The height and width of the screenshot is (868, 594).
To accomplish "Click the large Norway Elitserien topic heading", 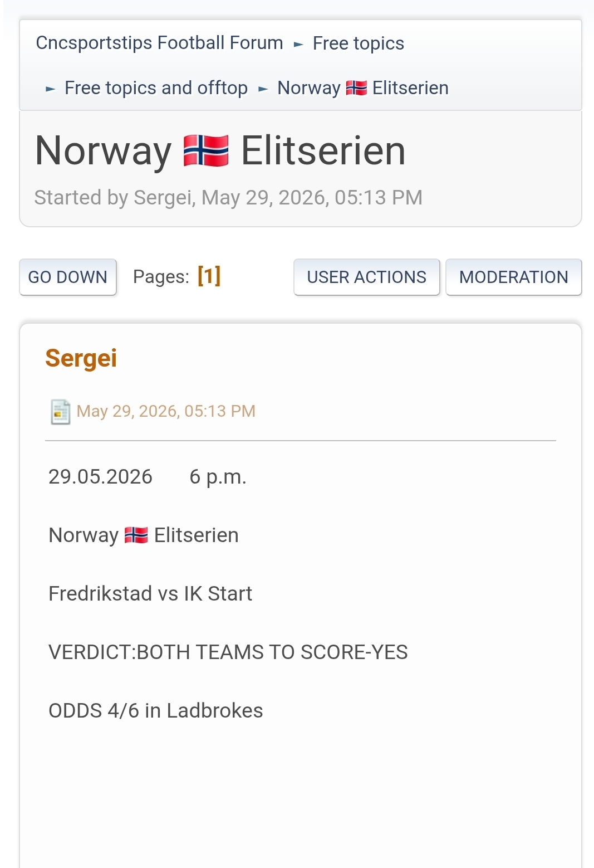I will (x=220, y=151).
